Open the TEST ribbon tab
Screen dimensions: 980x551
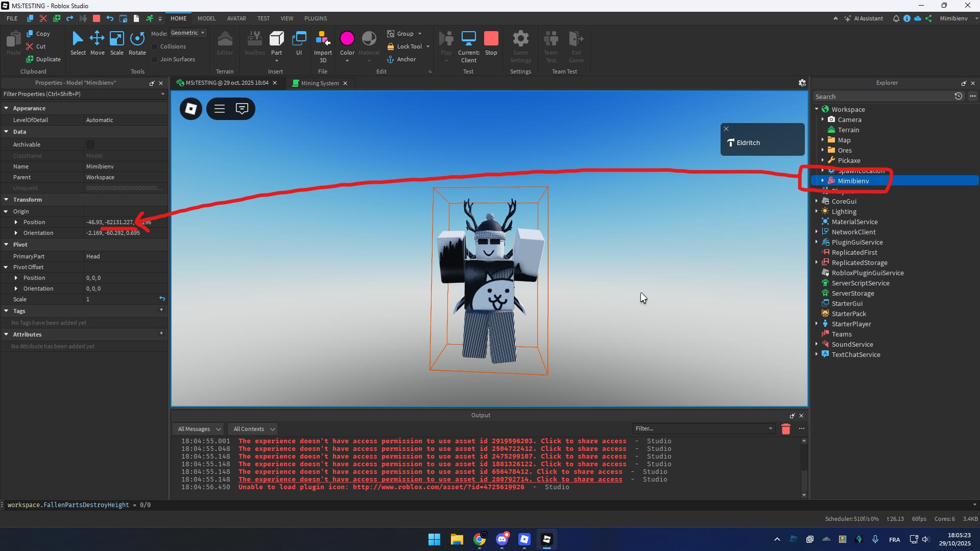point(264,18)
